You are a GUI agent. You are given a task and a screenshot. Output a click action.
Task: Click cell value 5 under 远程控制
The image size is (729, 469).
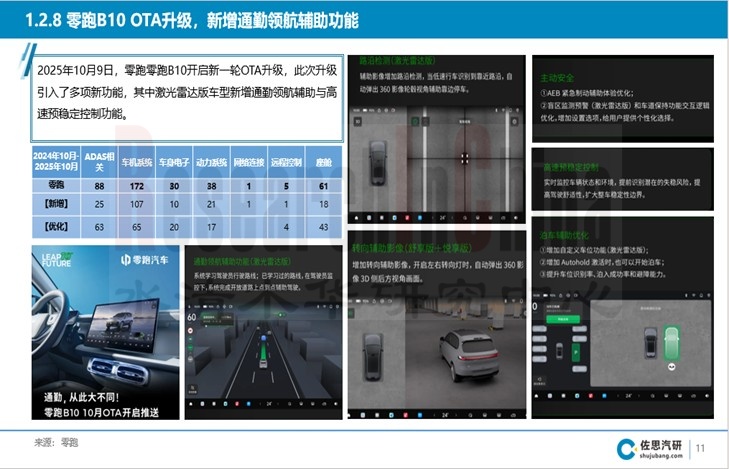tap(286, 186)
